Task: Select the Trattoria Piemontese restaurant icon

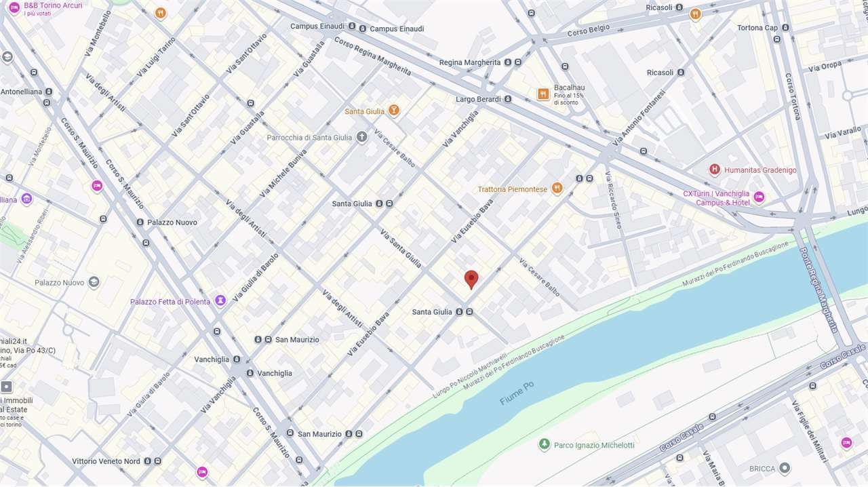Action: [557, 189]
